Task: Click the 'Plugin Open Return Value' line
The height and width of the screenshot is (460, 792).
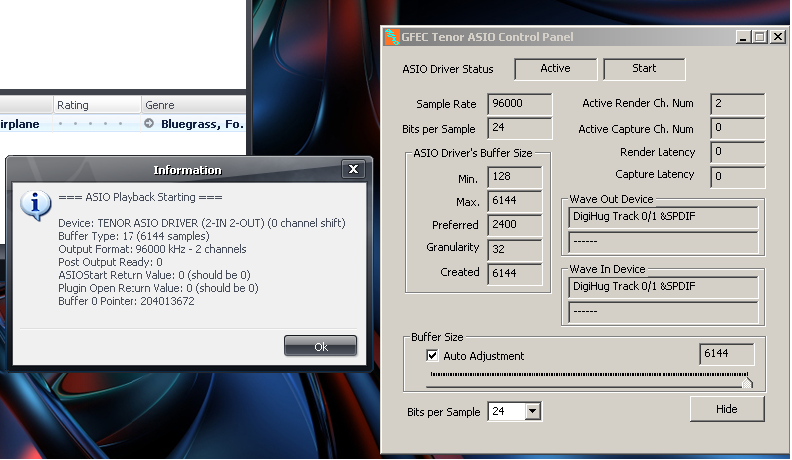Action: 158,288
